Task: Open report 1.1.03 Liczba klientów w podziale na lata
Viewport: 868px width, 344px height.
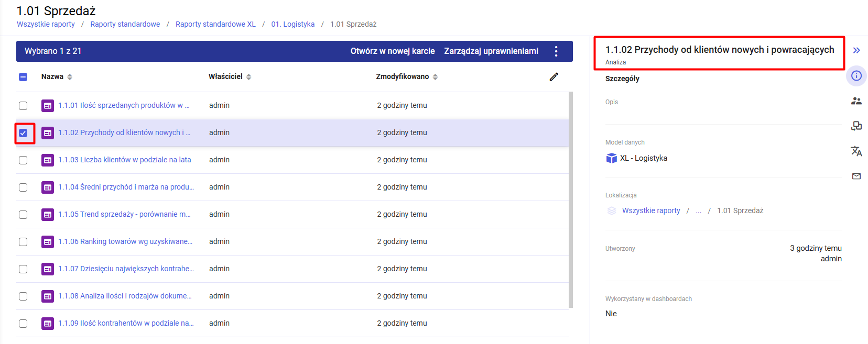Action: point(125,160)
